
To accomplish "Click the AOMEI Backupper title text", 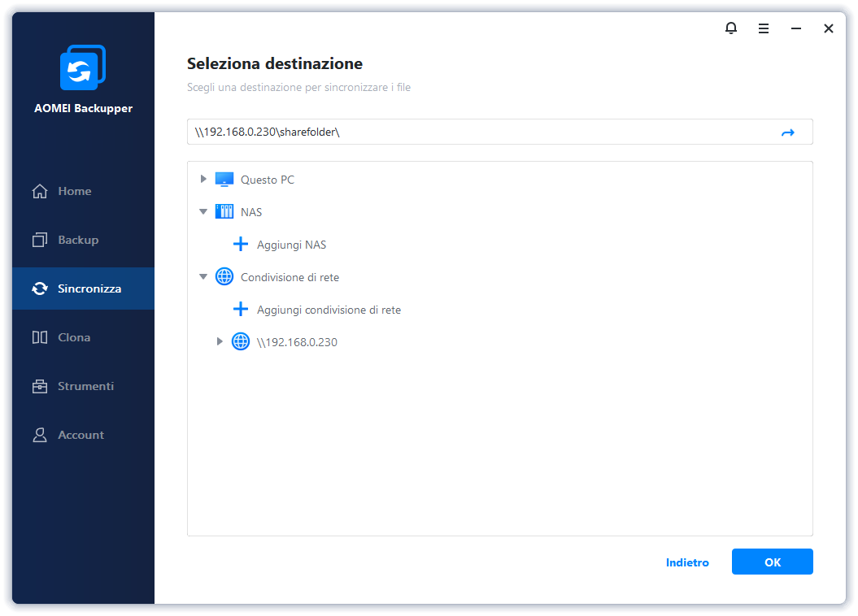I will click(83, 108).
